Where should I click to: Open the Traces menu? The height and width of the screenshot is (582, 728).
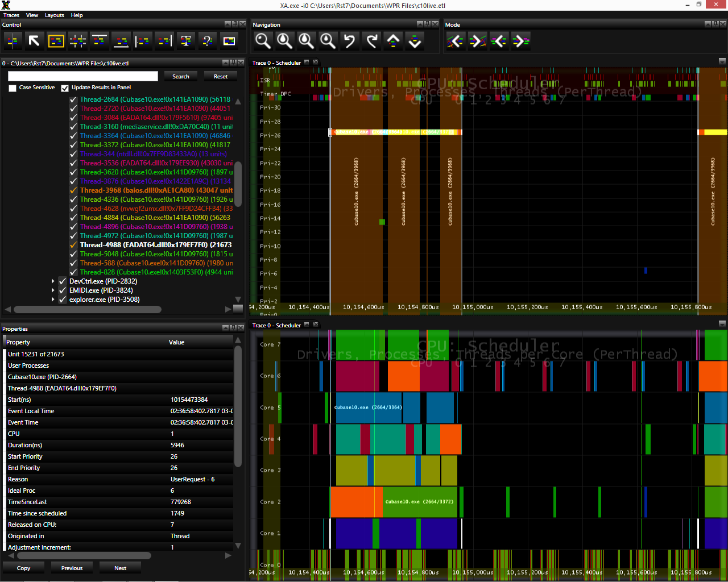point(11,15)
